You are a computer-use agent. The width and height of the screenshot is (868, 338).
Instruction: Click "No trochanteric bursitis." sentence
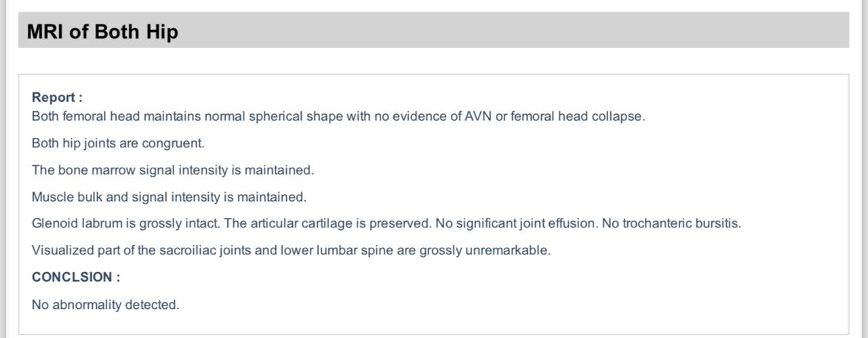click(x=671, y=223)
